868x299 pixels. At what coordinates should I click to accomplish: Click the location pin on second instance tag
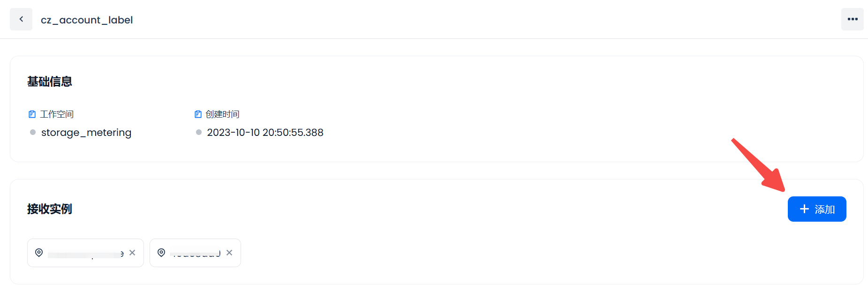click(x=161, y=253)
